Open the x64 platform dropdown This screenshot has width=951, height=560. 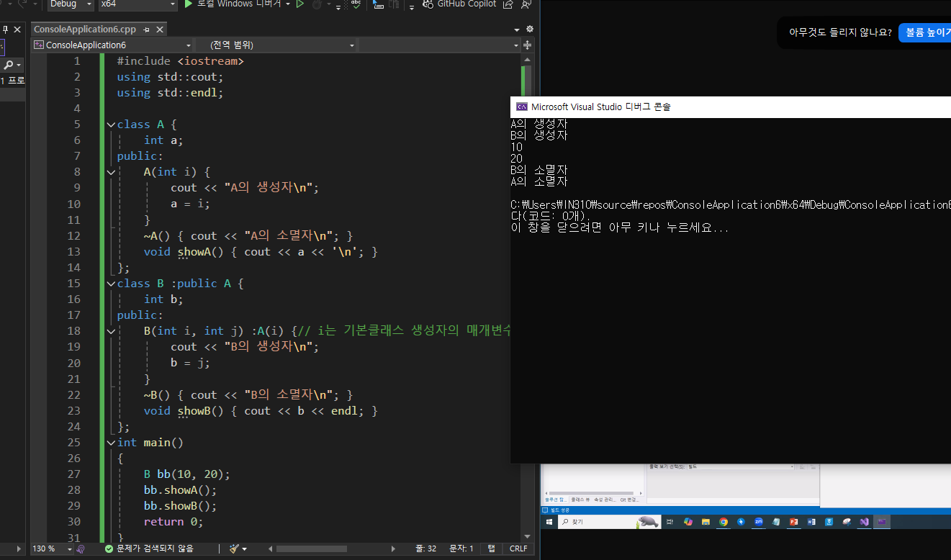click(x=138, y=4)
